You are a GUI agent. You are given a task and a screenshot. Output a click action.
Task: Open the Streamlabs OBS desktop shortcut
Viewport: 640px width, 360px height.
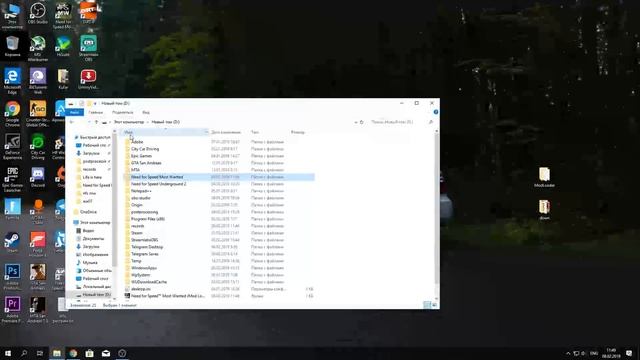[x=88, y=48]
